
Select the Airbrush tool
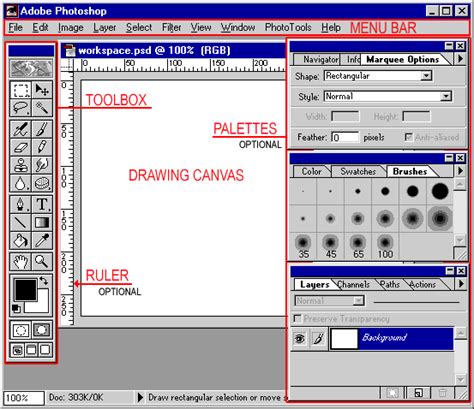[21, 129]
